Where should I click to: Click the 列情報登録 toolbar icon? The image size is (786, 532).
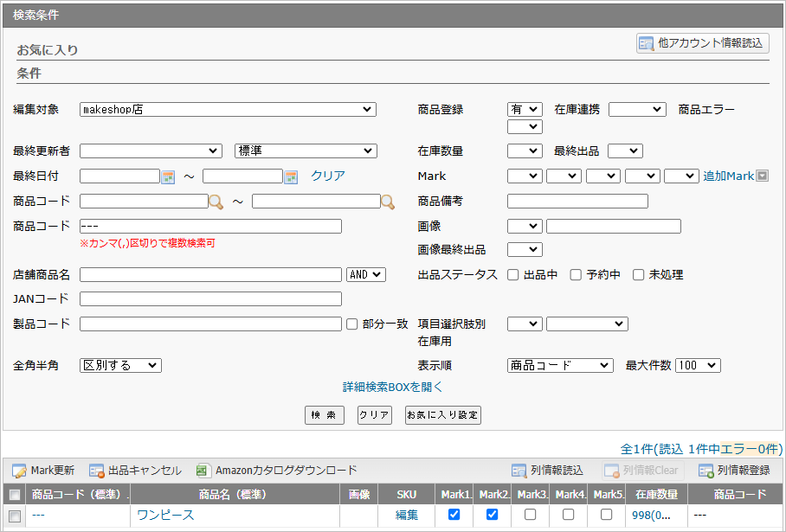pyautogui.click(x=705, y=471)
